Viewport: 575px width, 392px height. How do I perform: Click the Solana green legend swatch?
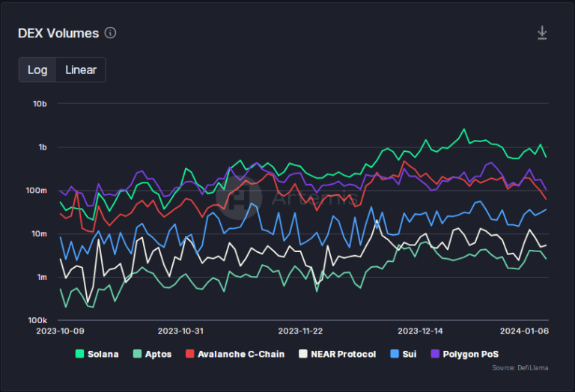[79, 354]
